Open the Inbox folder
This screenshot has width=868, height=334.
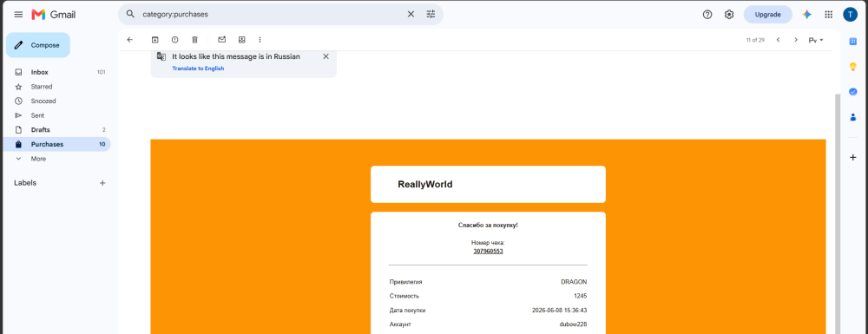pos(58,73)
